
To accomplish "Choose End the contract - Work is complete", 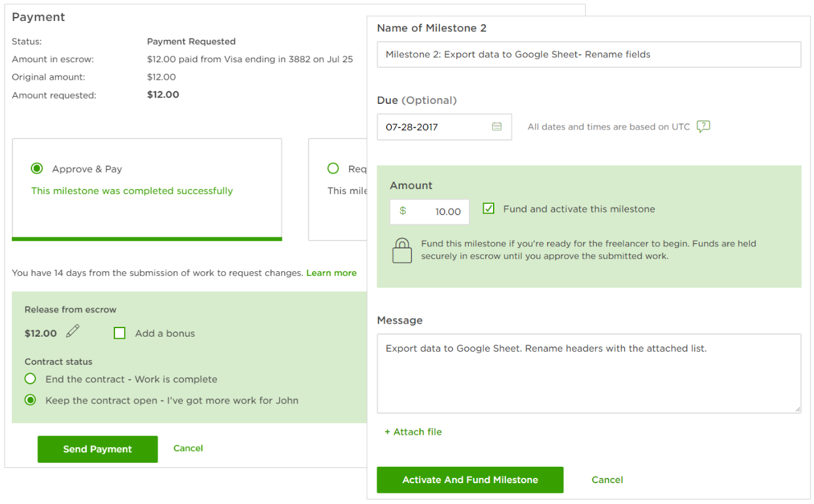I will pyautogui.click(x=31, y=379).
